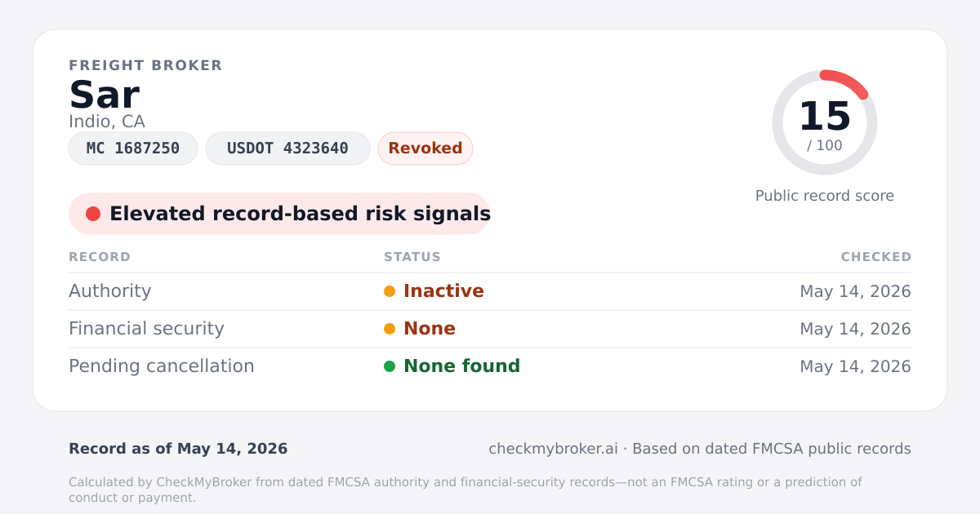Open the checkmybroker.ai link

pos(553,449)
